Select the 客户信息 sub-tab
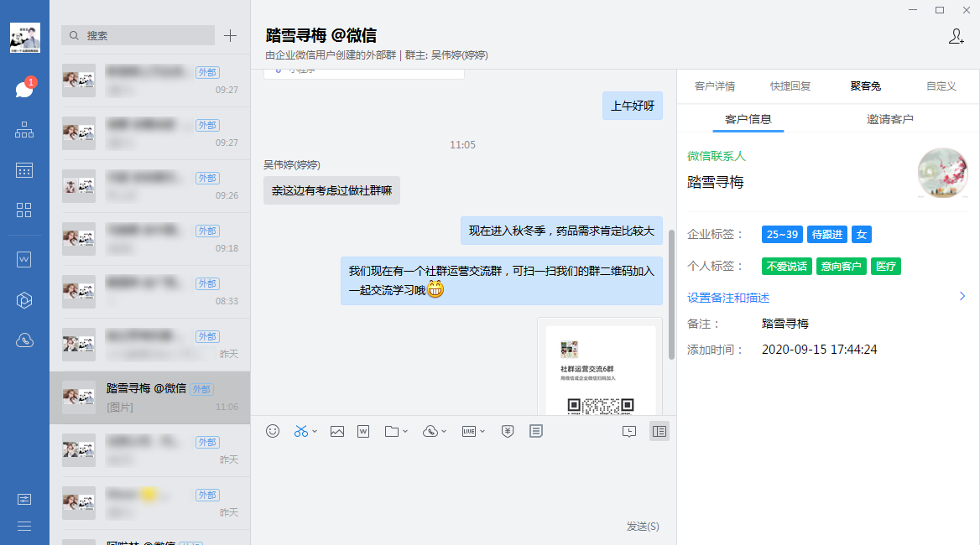The image size is (980, 545). (748, 119)
